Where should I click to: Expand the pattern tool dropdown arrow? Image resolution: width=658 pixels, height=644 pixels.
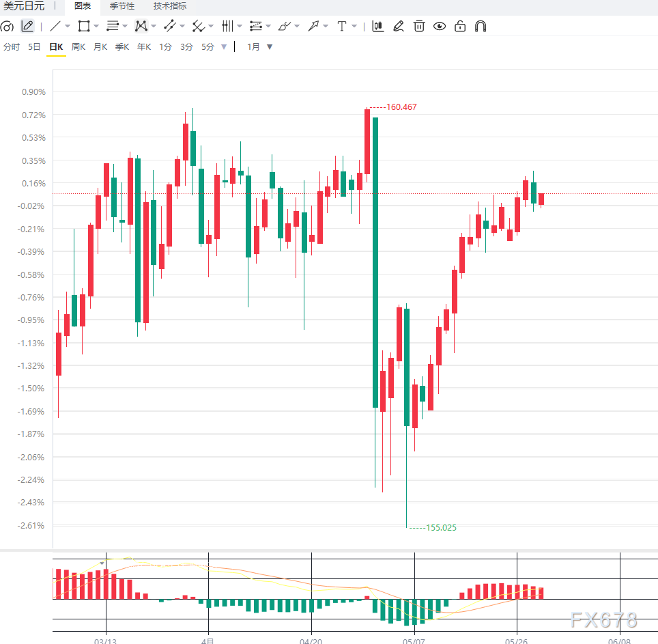click(154, 27)
